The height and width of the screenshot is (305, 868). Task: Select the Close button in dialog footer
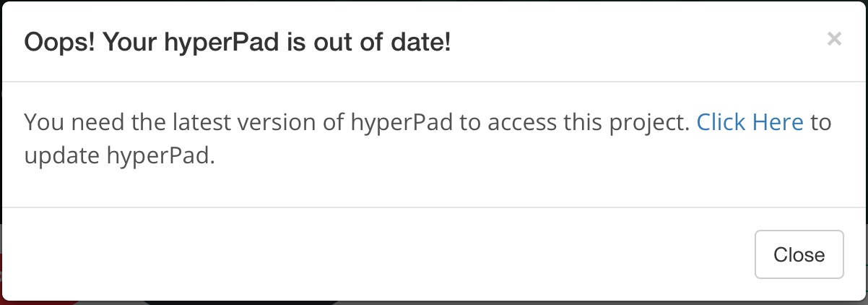pos(799,254)
